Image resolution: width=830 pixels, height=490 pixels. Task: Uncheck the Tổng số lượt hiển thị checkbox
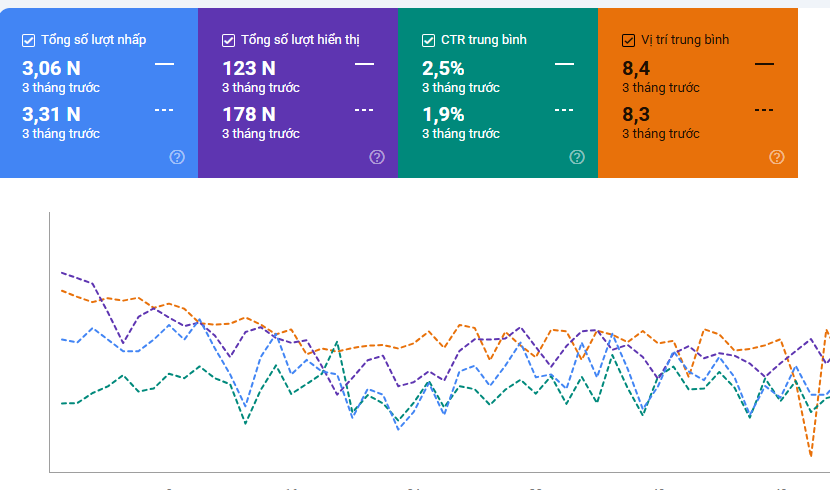click(228, 40)
